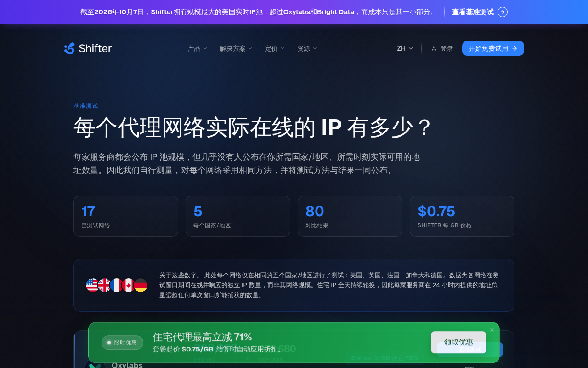The image size is (588, 368).
Task: Click the user icon beside 登录
Action: point(434,48)
